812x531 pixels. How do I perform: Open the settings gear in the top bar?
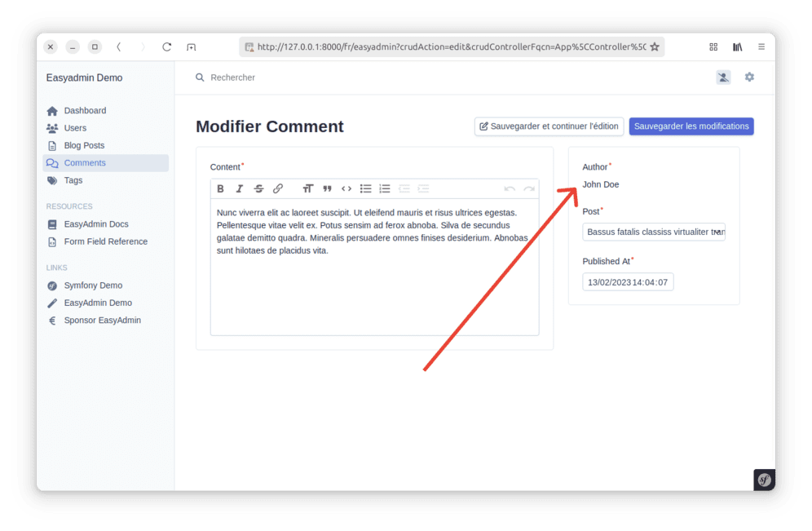749,77
